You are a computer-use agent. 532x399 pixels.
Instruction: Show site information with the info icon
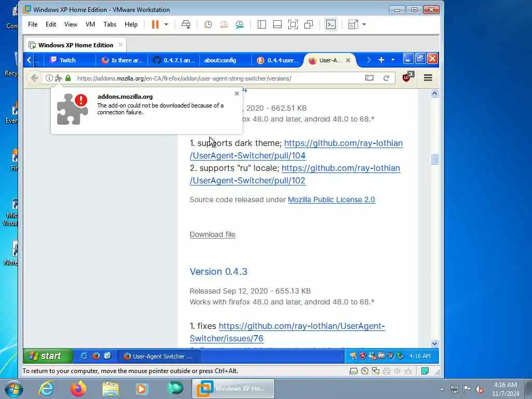pyautogui.click(x=49, y=78)
